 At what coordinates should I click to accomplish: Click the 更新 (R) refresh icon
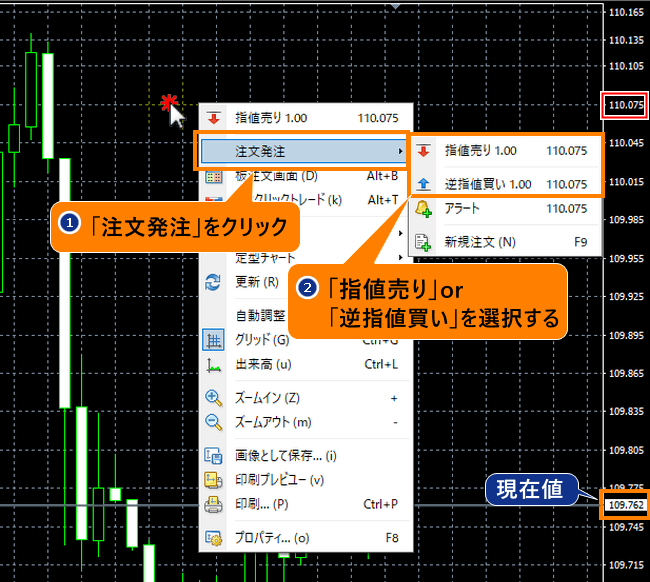pyautogui.click(x=213, y=282)
